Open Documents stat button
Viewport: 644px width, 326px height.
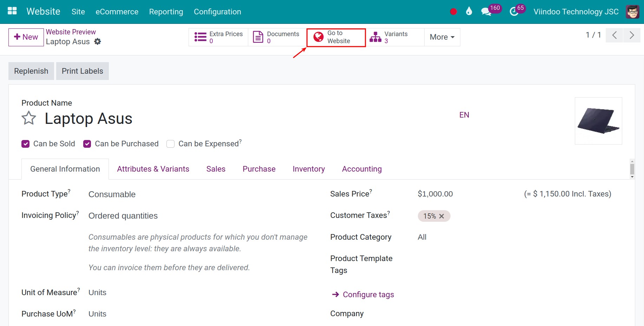click(277, 37)
